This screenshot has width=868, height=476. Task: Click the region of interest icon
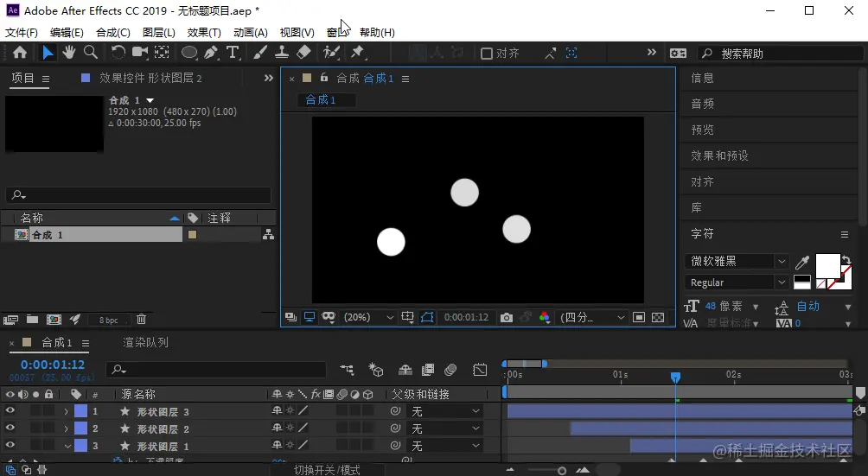pos(639,317)
